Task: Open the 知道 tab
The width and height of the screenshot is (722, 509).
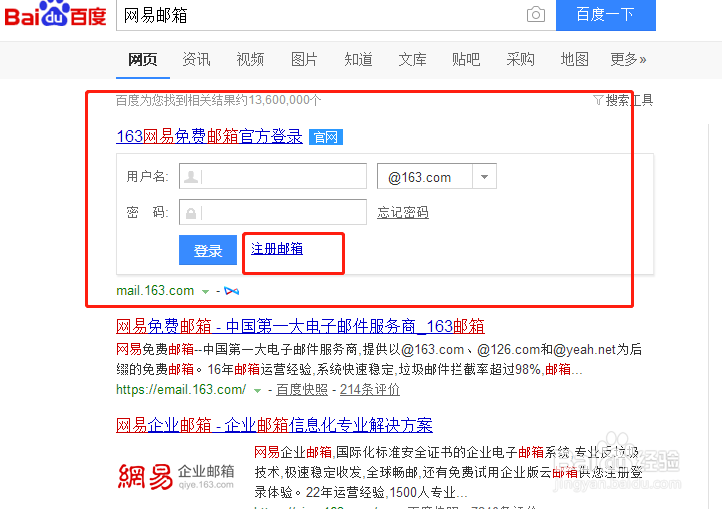Action: click(x=358, y=59)
